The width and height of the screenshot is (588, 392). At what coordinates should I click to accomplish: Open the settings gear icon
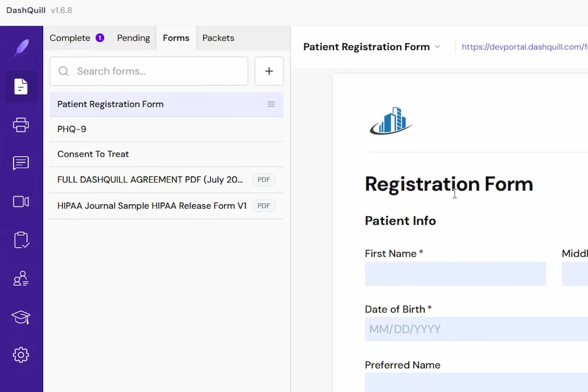pos(21,355)
